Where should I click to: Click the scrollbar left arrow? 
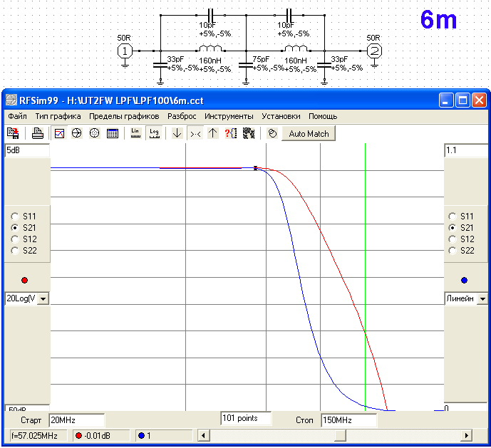(x=204, y=435)
